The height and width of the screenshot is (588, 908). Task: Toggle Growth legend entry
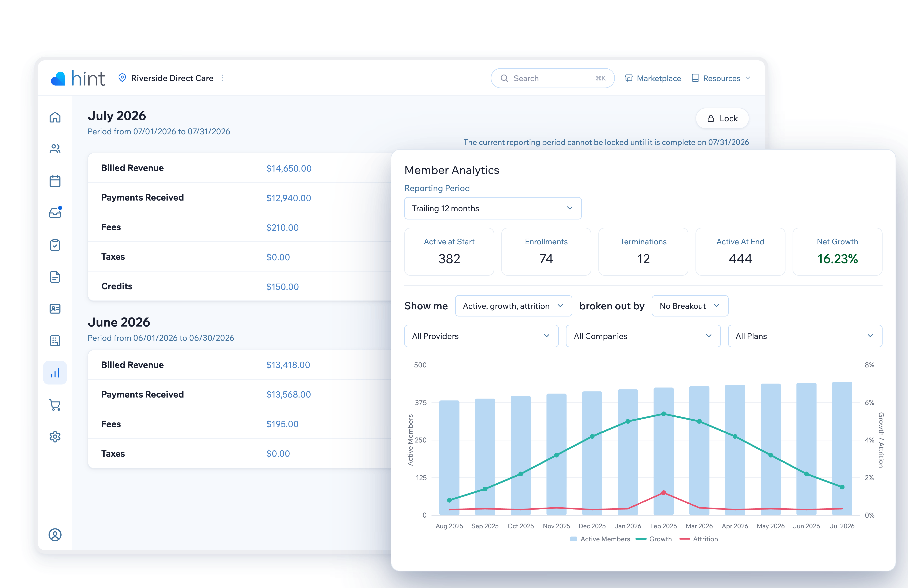(654, 539)
